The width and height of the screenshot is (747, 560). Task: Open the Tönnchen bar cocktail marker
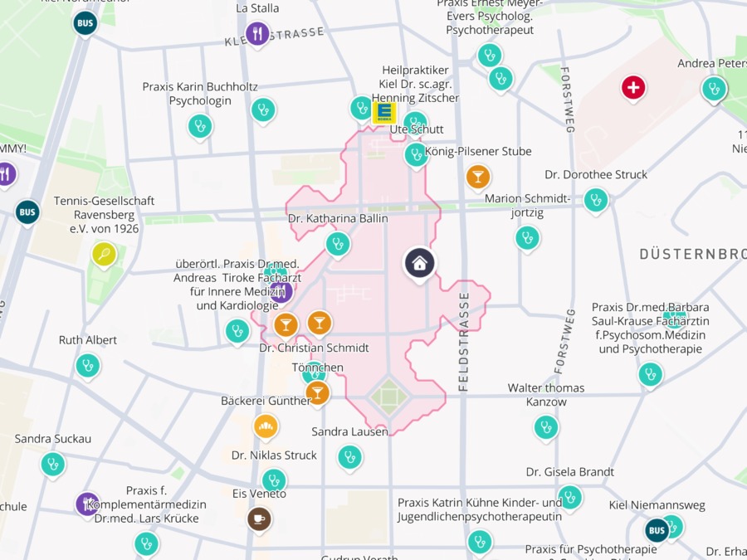point(317,393)
